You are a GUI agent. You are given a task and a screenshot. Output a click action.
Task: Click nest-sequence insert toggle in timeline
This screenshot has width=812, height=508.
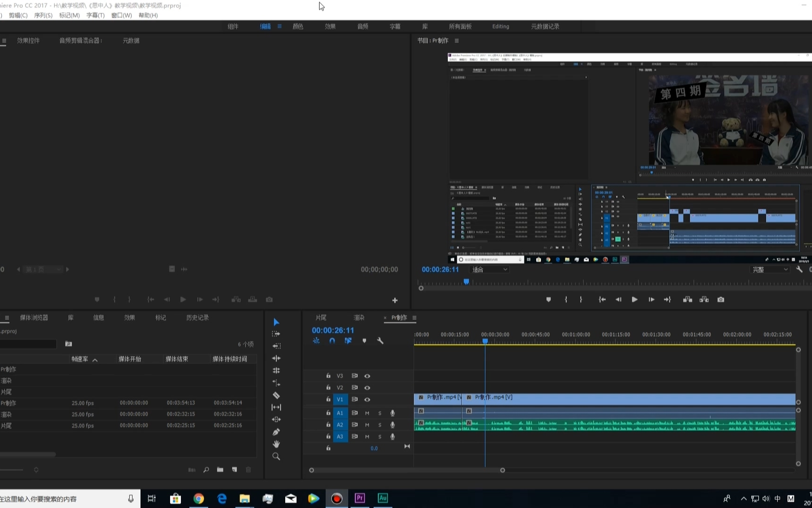tap(316, 341)
